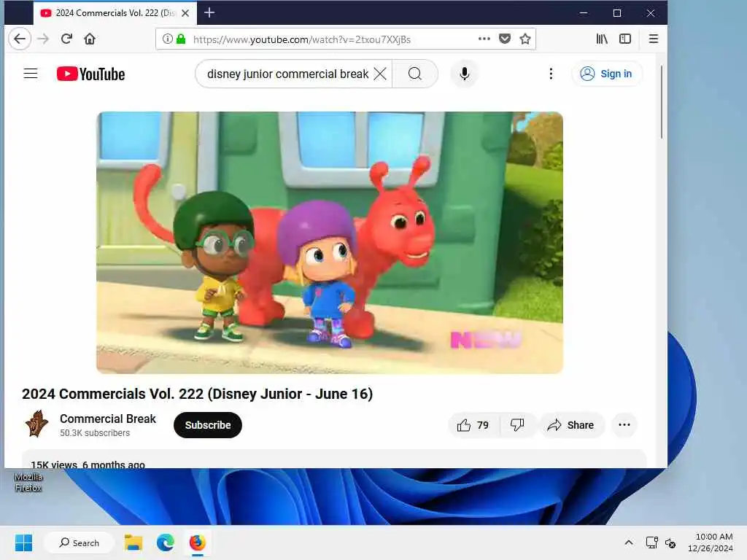Viewport: 747px width, 560px height.
Task: Open the clock showing 10:00 AM
Action: pos(711,542)
